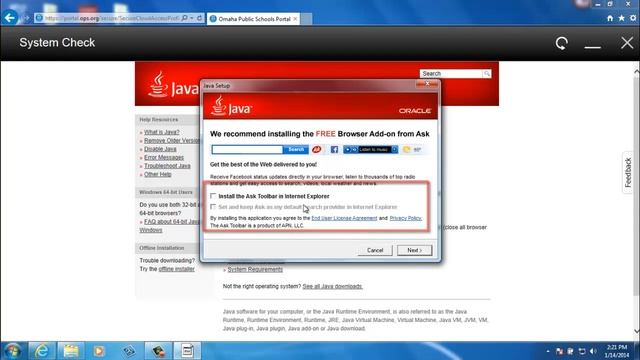This screenshot has height=360, width=640.
Task: Open the FAQ about 64-bit Java link
Action: (172, 222)
